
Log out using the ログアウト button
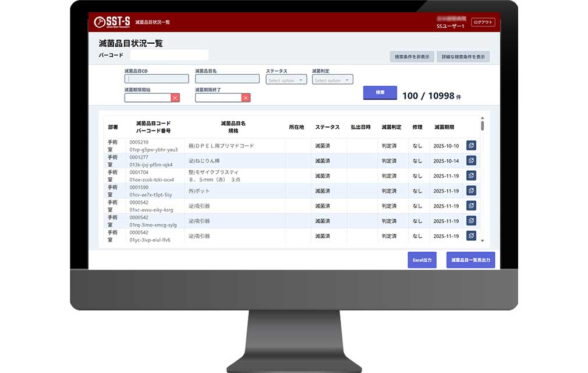pos(483,22)
